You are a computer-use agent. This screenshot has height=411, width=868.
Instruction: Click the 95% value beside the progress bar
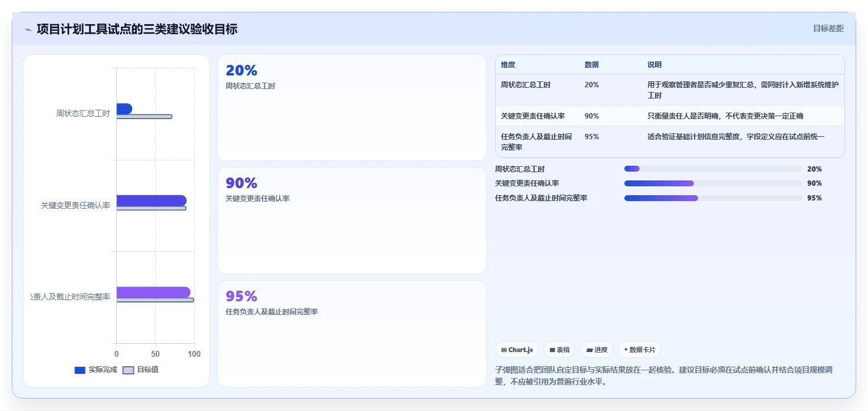coord(814,198)
